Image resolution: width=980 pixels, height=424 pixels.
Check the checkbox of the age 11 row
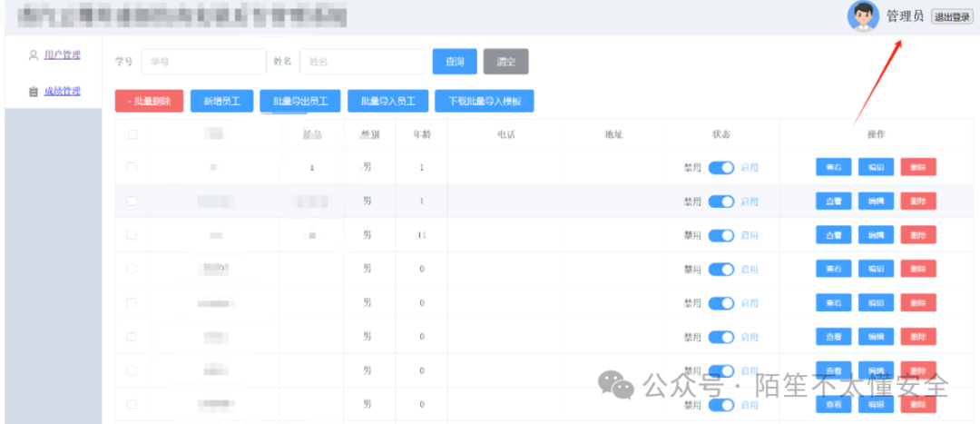132,235
